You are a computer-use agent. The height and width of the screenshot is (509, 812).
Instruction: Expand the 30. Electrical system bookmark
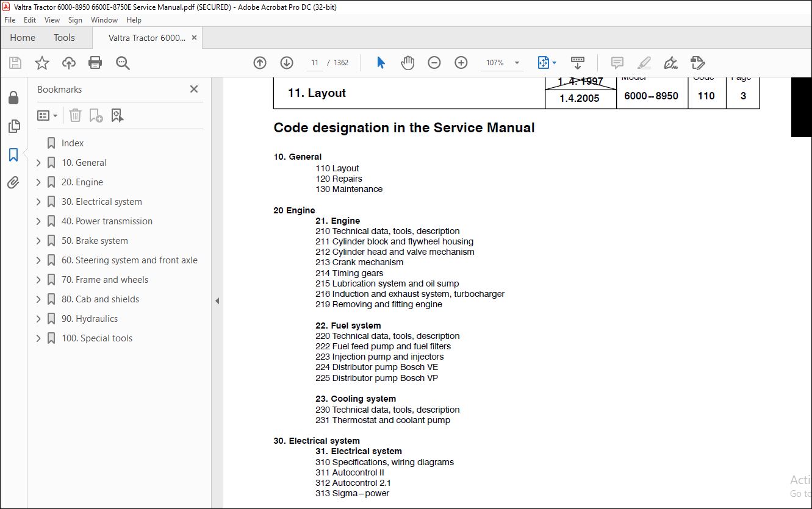[x=38, y=202]
